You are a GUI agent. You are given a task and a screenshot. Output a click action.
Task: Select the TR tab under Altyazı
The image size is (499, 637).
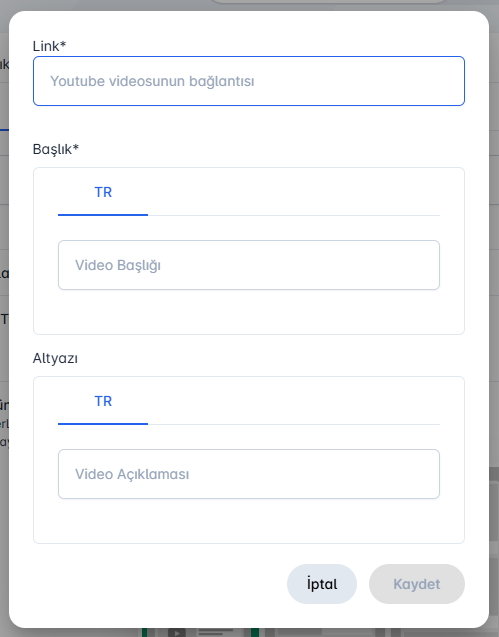coord(103,401)
